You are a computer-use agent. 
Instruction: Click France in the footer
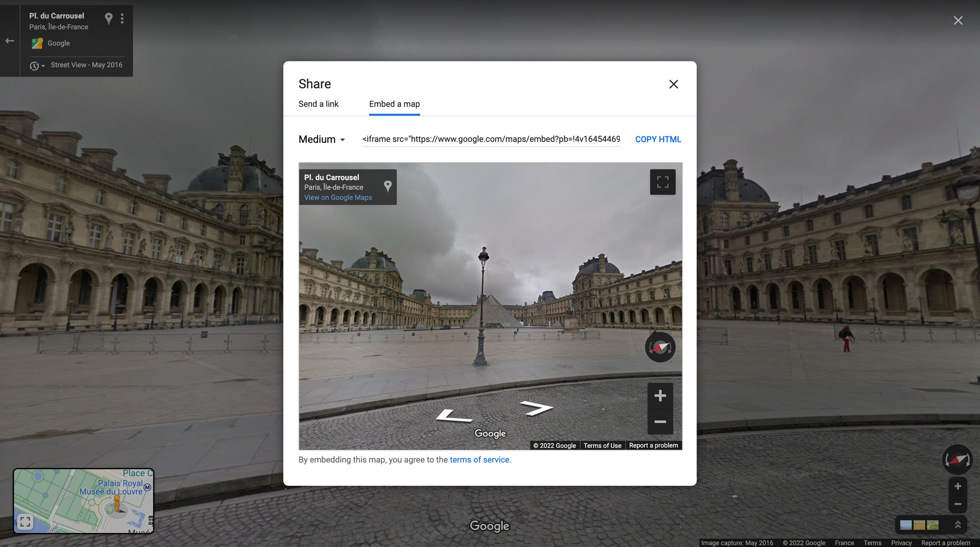click(x=844, y=543)
